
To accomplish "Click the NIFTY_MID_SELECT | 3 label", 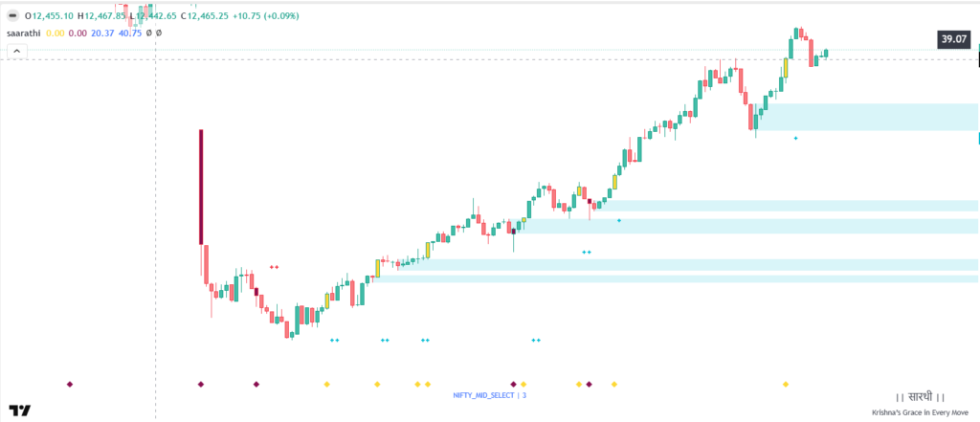I will [x=489, y=394].
